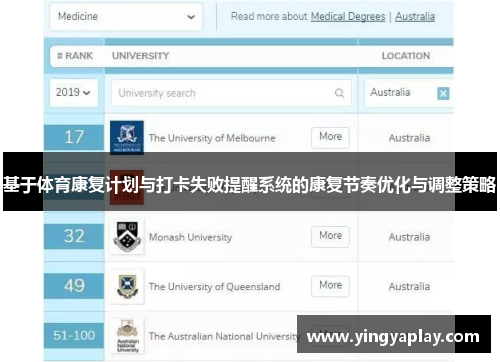
Task: Clear the Australia location filter
Action: point(443,93)
